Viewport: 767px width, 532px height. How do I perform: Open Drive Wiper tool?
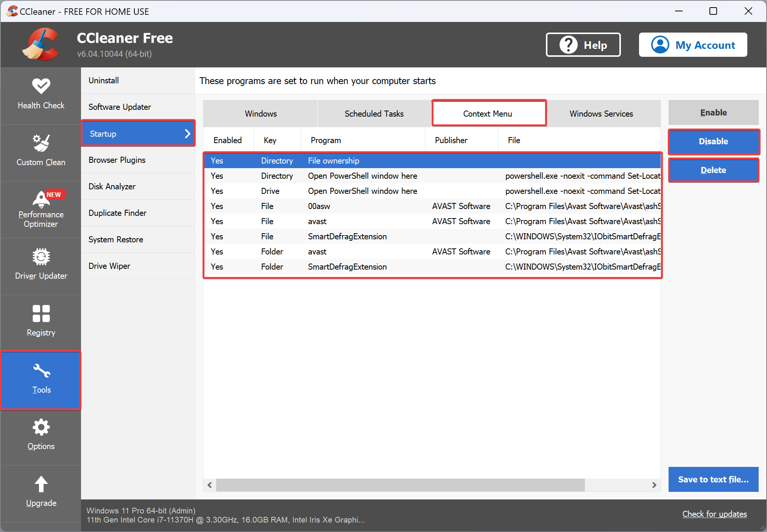coord(138,266)
